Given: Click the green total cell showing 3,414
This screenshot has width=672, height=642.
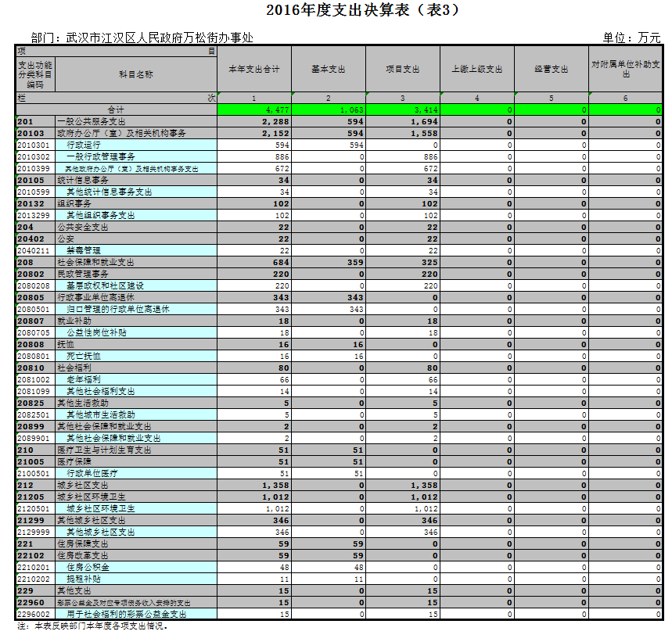Looking at the screenshot, I should pyautogui.click(x=402, y=110).
